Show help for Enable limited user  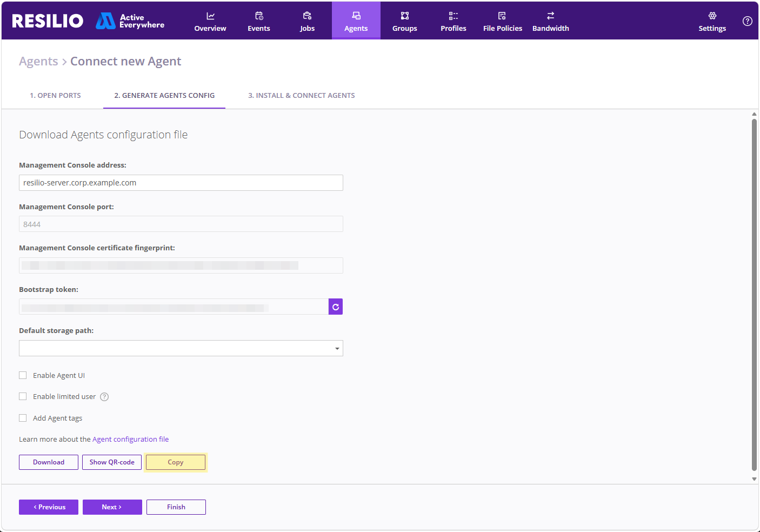click(105, 397)
